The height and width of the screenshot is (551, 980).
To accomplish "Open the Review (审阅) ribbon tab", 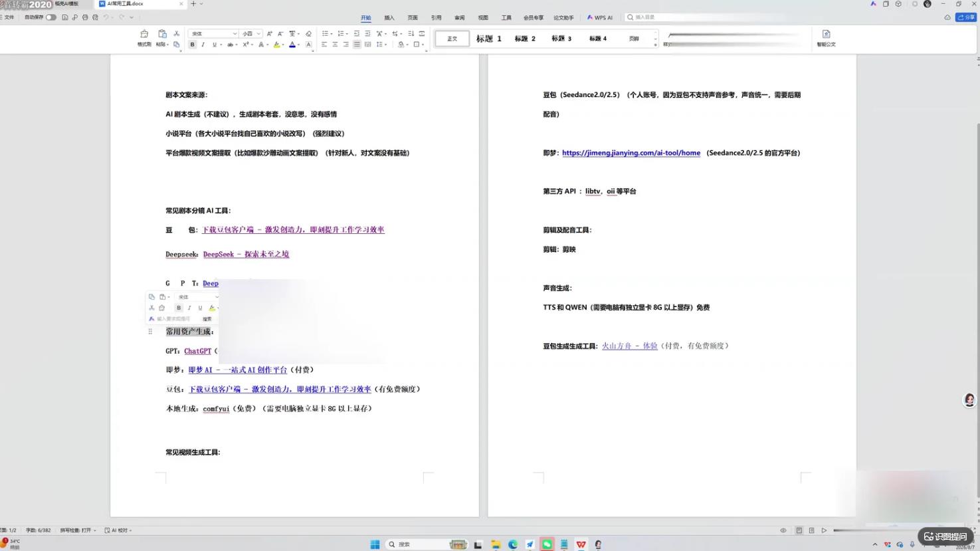I will pos(460,18).
